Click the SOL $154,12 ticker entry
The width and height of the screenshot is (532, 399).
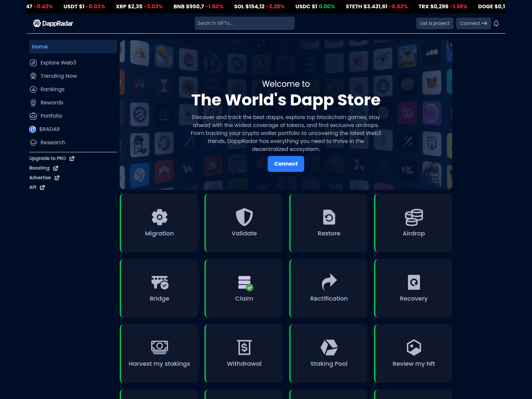pos(259,6)
